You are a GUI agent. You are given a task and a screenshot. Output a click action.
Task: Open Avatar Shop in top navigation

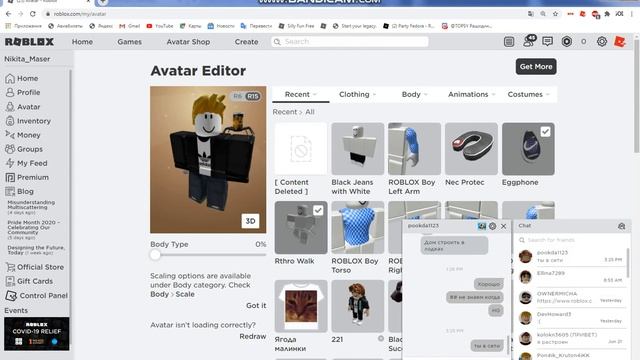[188, 42]
